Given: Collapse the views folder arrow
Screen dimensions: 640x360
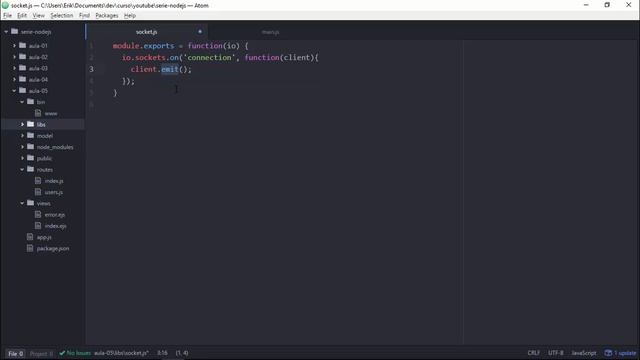Looking at the screenshot, I should (x=22, y=203).
